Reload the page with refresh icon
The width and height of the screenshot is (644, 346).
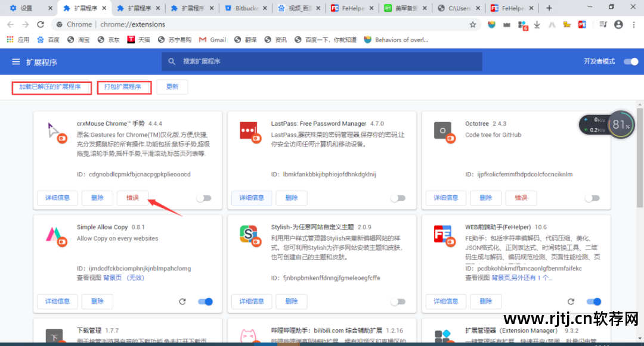pyautogui.click(x=41, y=24)
